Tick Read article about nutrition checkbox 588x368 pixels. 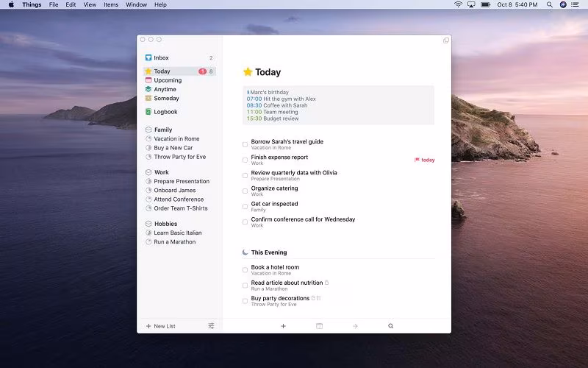[245, 286]
